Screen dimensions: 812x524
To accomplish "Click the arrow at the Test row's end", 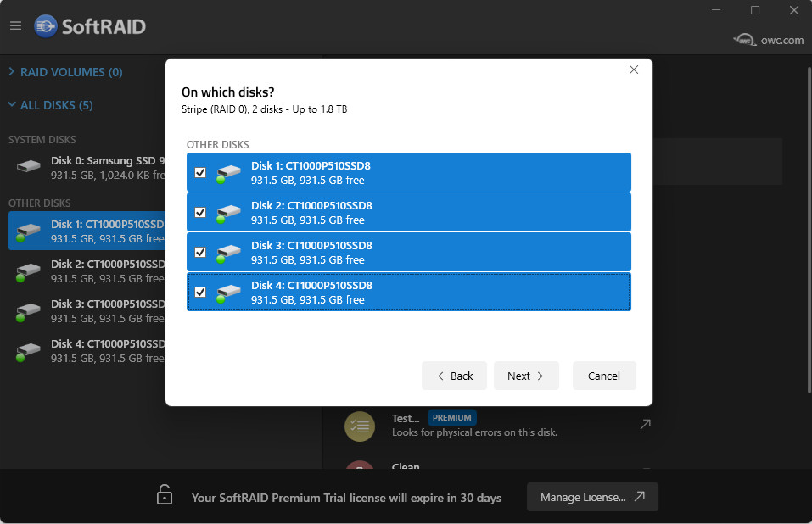I will [x=645, y=424].
